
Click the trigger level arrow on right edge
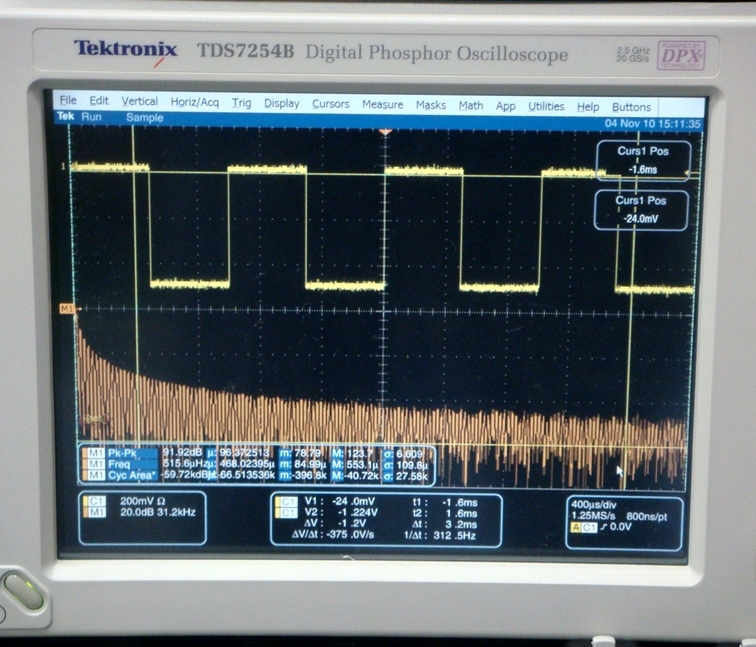pos(692,173)
